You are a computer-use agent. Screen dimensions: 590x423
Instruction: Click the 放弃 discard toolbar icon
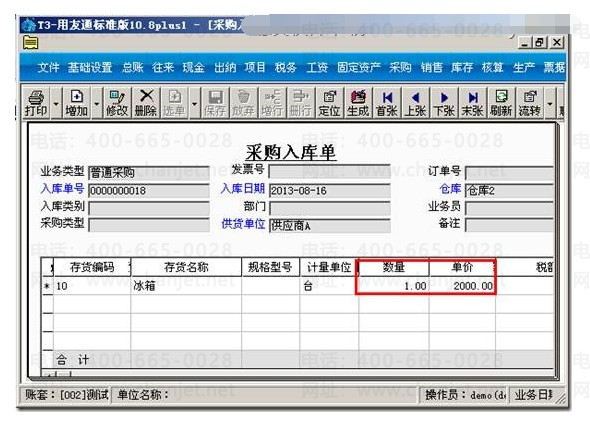pyautogui.click(x=243, y=103)
